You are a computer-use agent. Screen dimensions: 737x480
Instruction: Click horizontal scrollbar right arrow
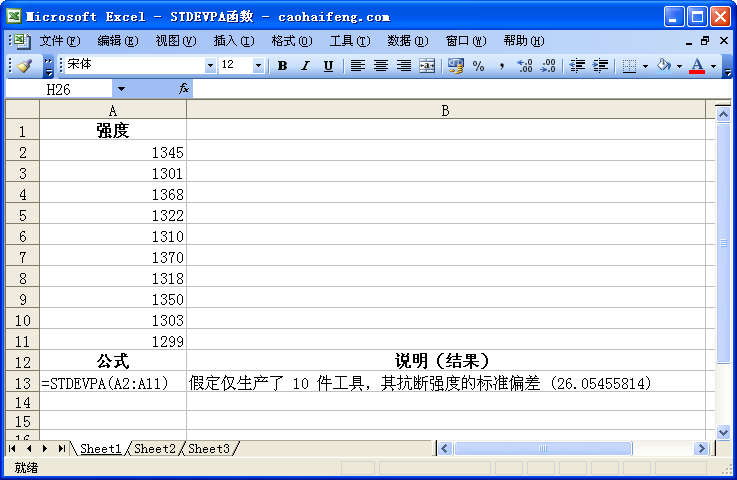coord(701,449)
